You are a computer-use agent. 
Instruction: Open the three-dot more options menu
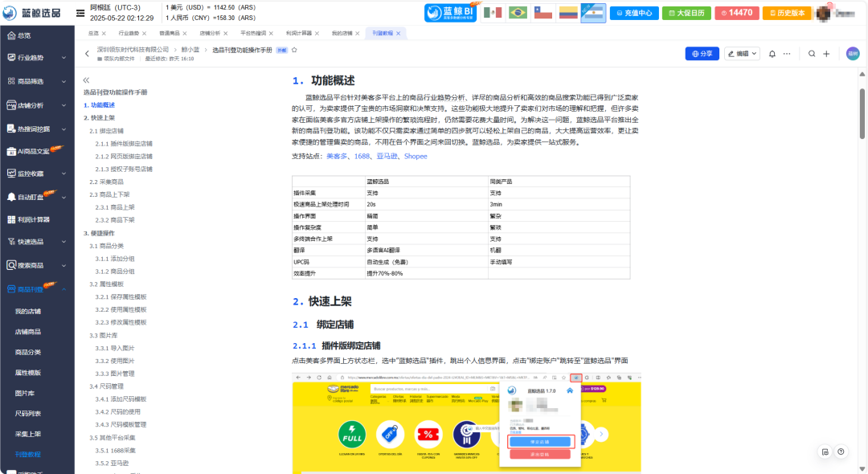click(787, 54)
